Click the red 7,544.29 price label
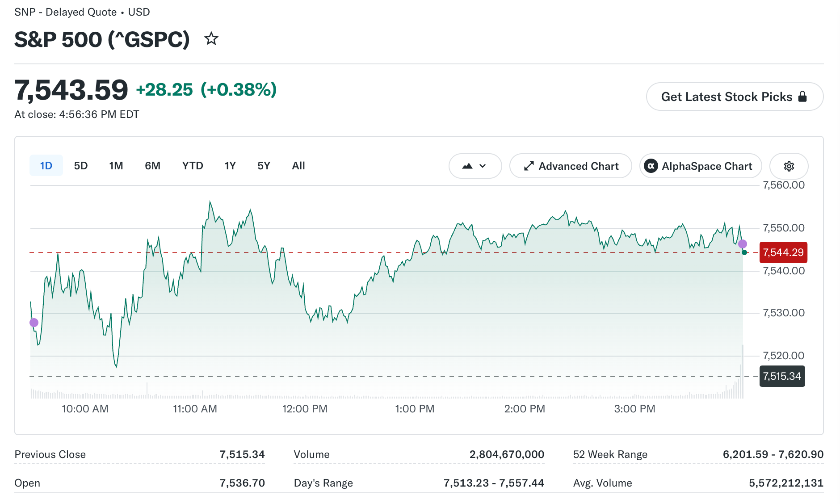The image size is (840, 504). [783, 252]
